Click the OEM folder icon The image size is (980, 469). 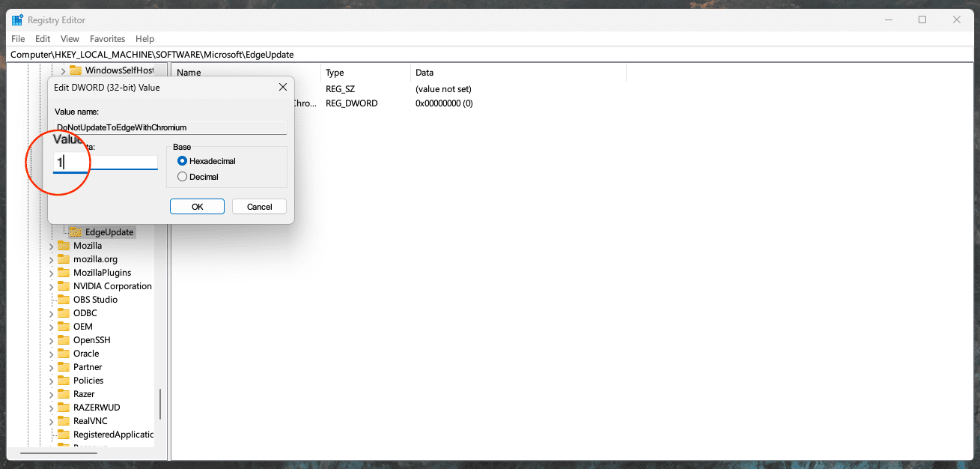[64, 327]
